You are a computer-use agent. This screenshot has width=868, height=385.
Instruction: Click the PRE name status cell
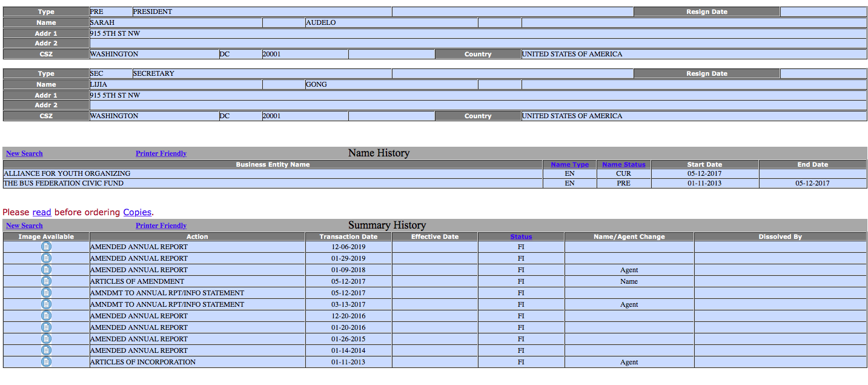pos(623,183)
